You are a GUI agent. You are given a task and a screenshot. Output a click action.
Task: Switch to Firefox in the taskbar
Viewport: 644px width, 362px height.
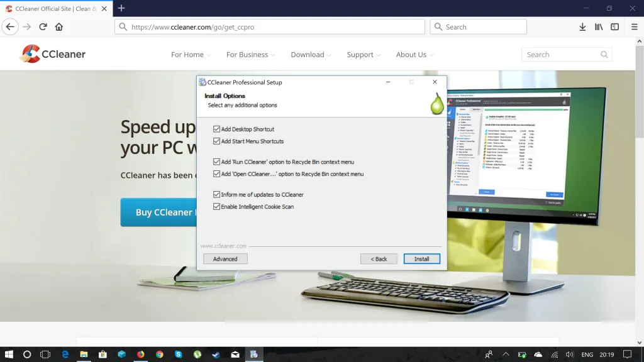(x=140, y=354)
